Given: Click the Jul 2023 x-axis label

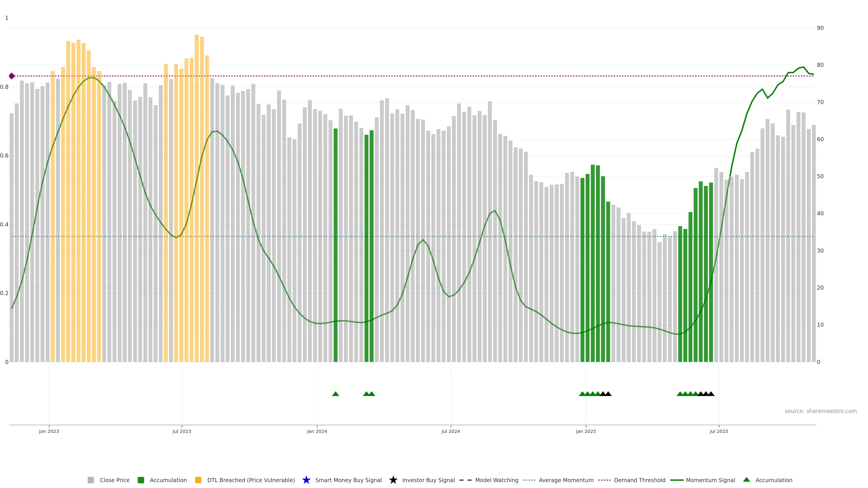Looking at the screenshot, I should (182, 431).
